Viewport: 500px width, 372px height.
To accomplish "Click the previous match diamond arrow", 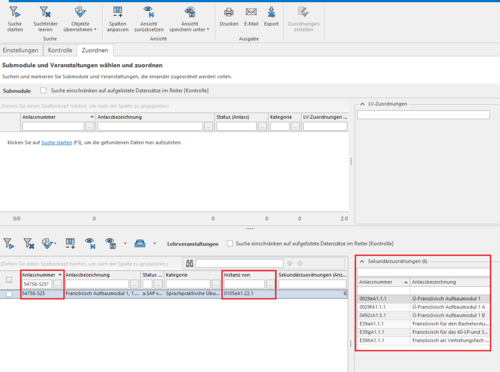I will pyautogui.click(x=290, y=263).
